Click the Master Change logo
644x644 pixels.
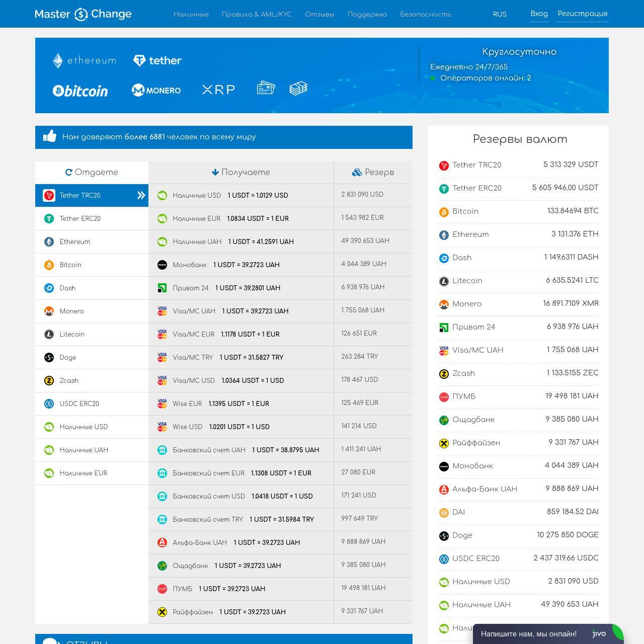(83, 14)
